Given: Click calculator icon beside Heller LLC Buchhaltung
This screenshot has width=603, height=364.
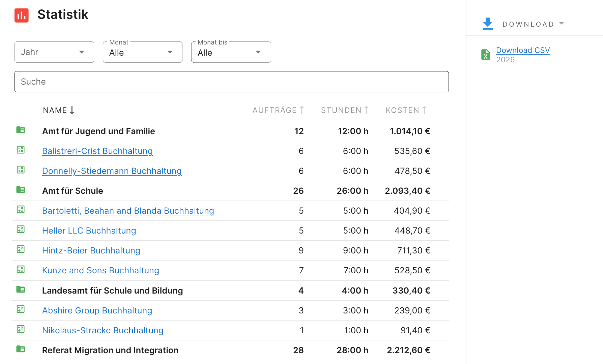Looking at the screenshot, I should tap(21, 229).
